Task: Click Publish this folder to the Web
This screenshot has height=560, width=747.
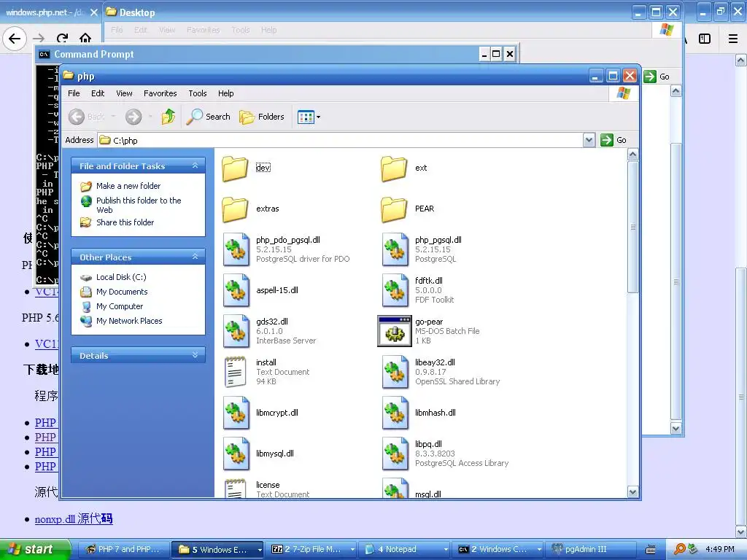Action: (x=139, y=205)
